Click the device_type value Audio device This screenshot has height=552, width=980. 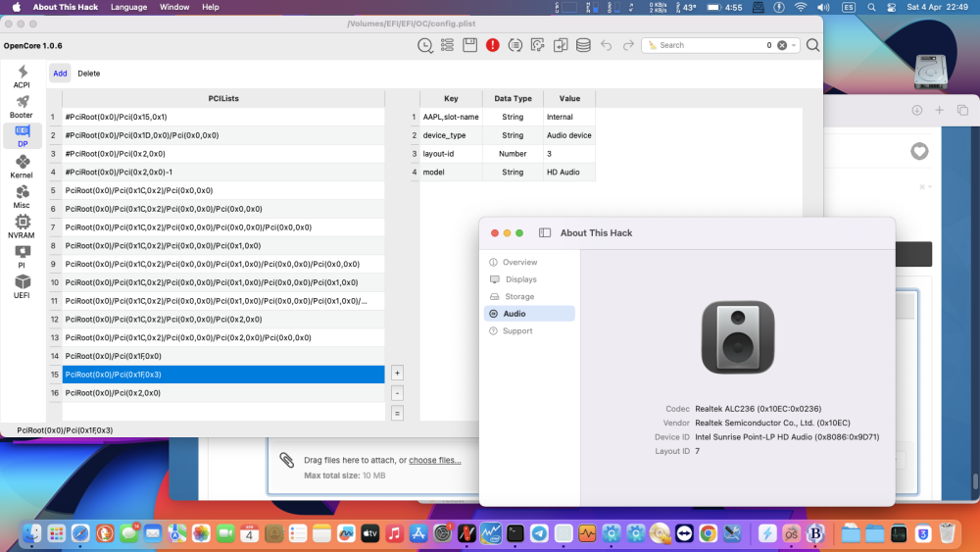569,135
